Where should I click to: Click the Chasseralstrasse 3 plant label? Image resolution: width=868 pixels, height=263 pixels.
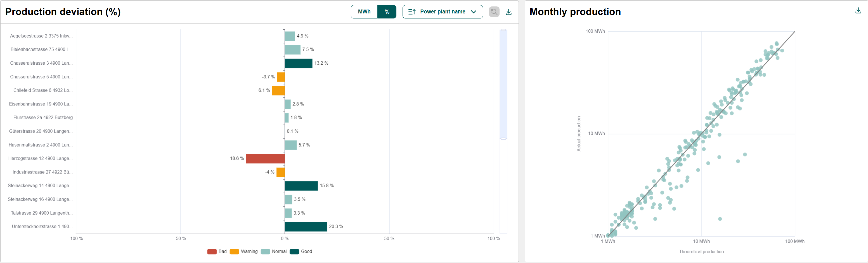click(x=41, y=63)
